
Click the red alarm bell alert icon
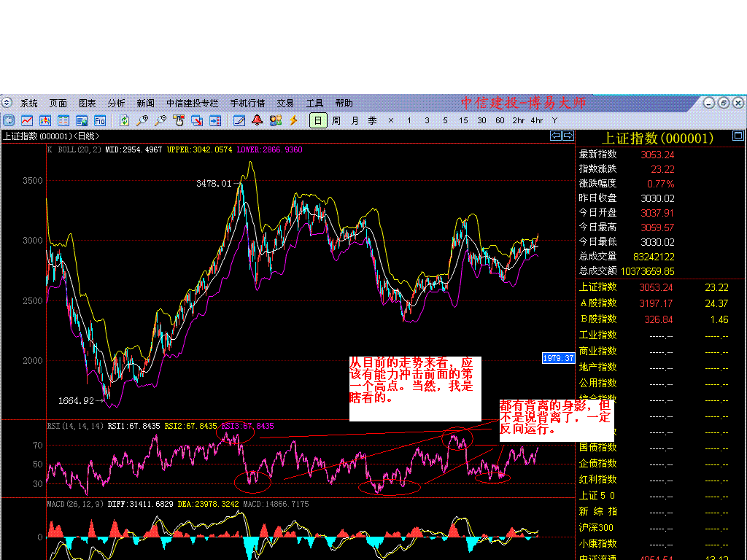click(258, 120)
